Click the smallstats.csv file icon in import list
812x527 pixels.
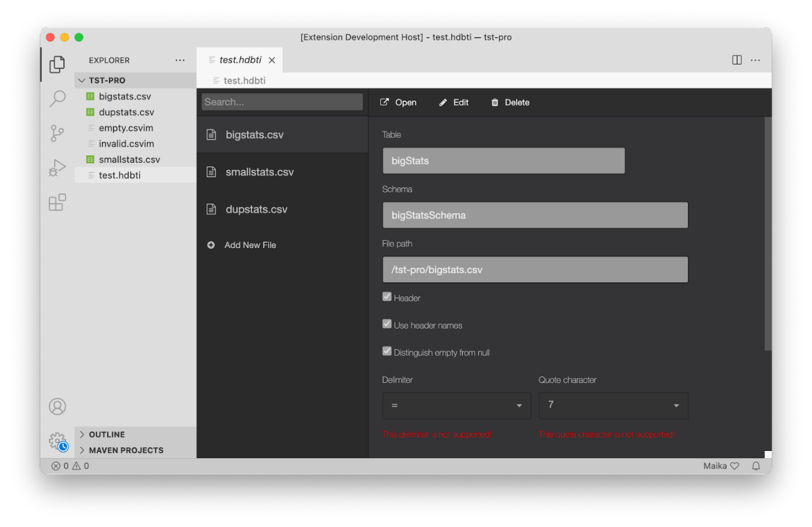click(211, 172)
